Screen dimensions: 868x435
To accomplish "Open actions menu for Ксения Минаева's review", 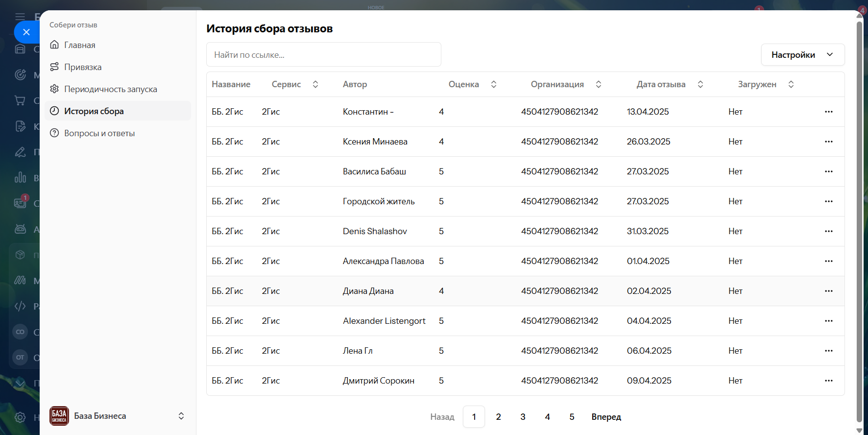I will 829,142.
